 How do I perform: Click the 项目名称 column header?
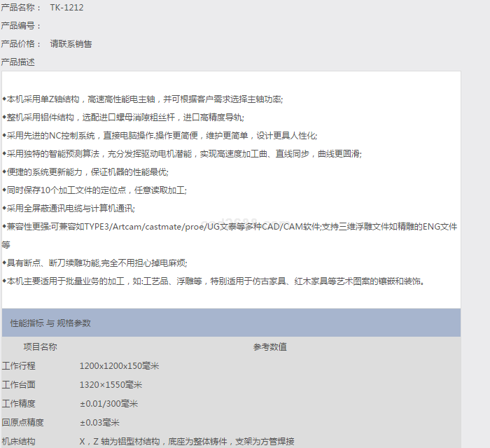point(40,346)
